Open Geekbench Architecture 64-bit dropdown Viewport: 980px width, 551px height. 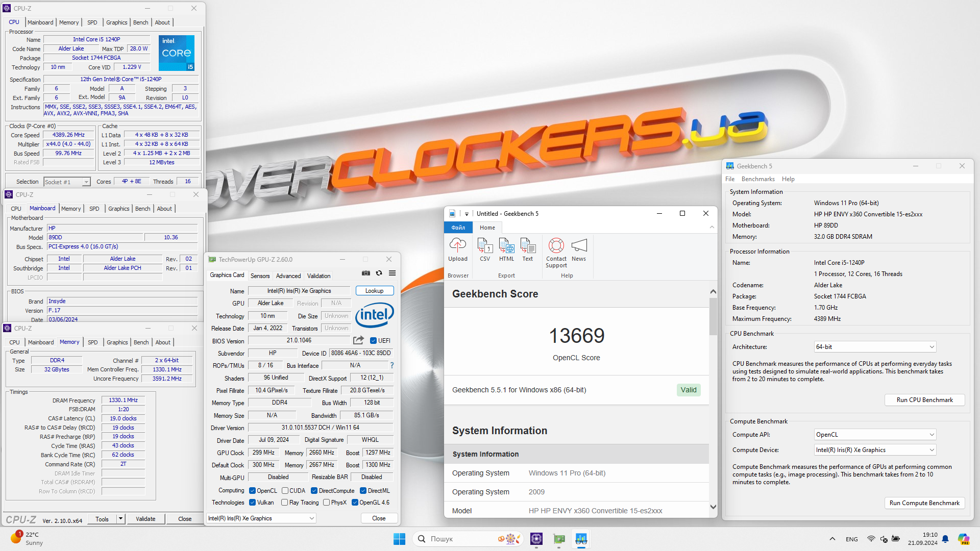coord(875,347)
